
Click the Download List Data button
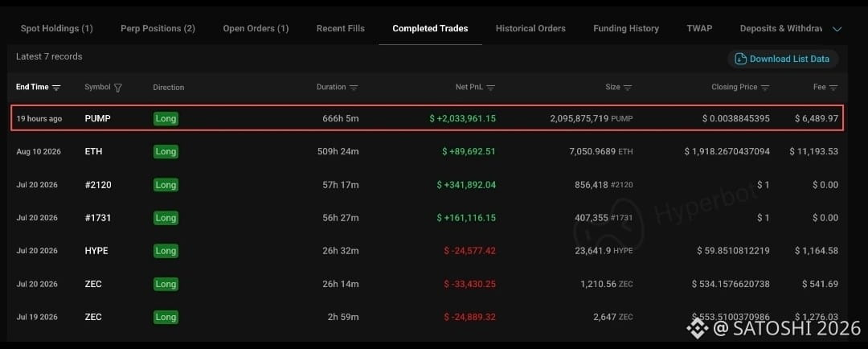783,59
